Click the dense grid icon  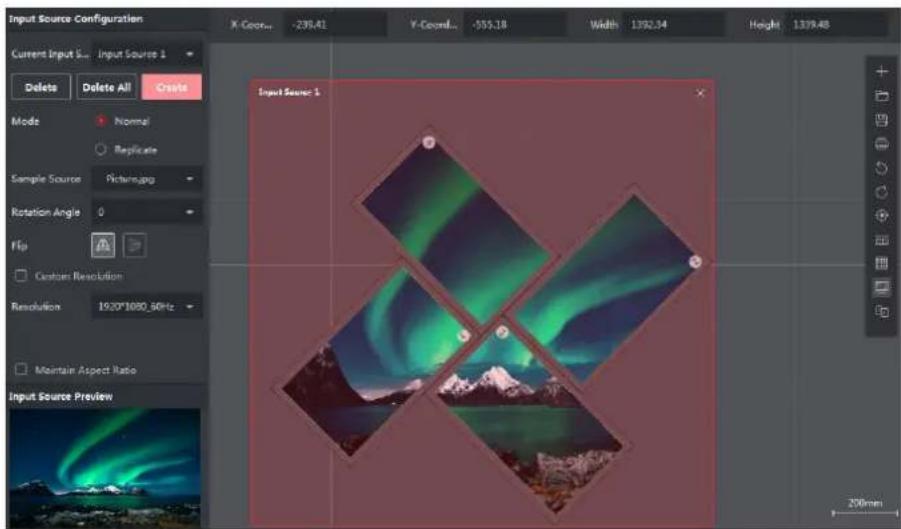[x=881, y=264]
